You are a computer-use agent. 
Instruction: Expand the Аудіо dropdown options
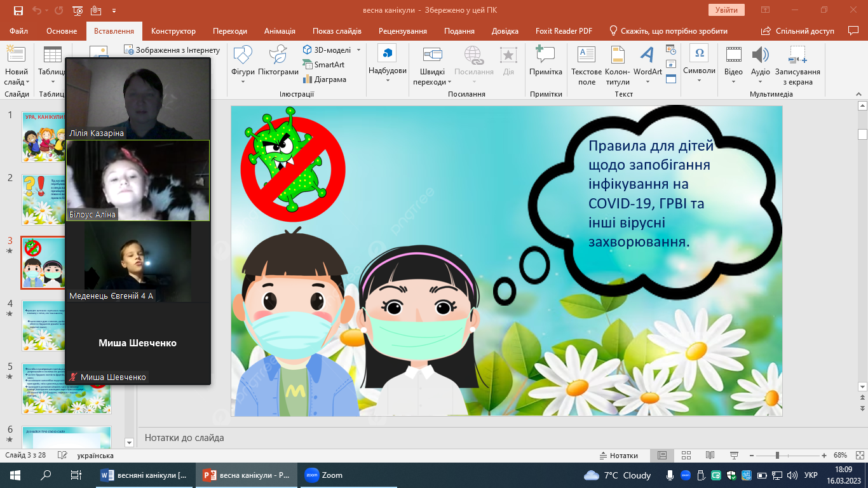(x=760, y=81)
